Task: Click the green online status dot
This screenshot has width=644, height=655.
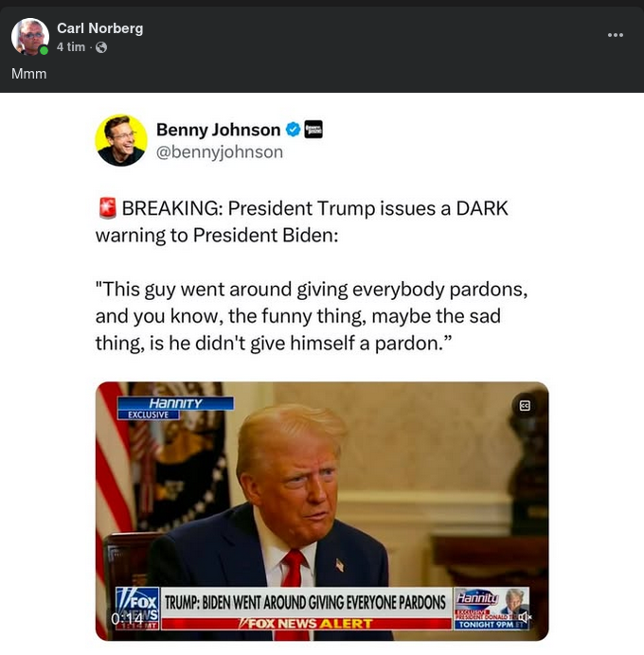Action: [44, 51]
